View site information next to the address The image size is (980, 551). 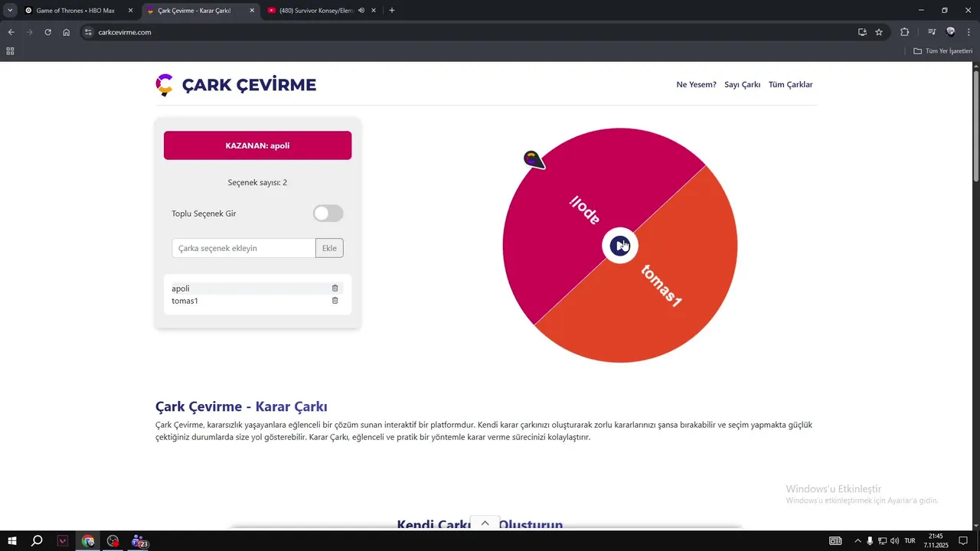(88, 32)
